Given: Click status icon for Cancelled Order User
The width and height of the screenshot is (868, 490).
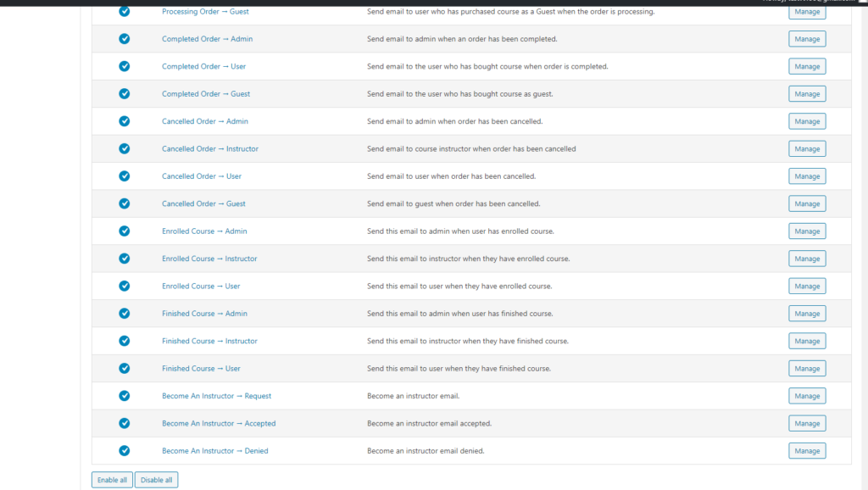Looking at the screenshot, I should (x=125, y=176).
